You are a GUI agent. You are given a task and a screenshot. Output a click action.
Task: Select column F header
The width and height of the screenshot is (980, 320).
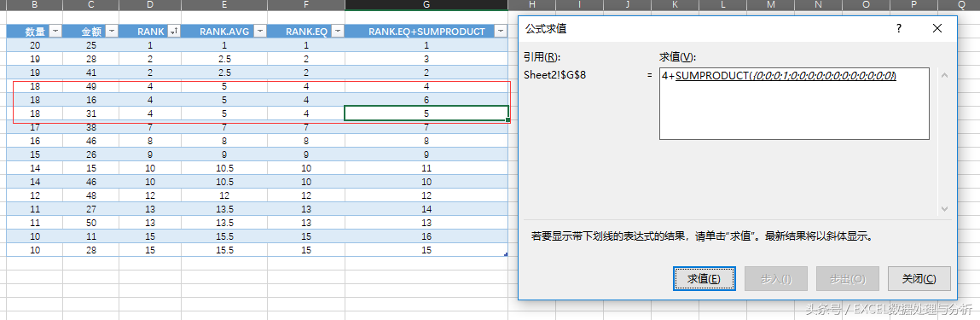click(305, 5)
